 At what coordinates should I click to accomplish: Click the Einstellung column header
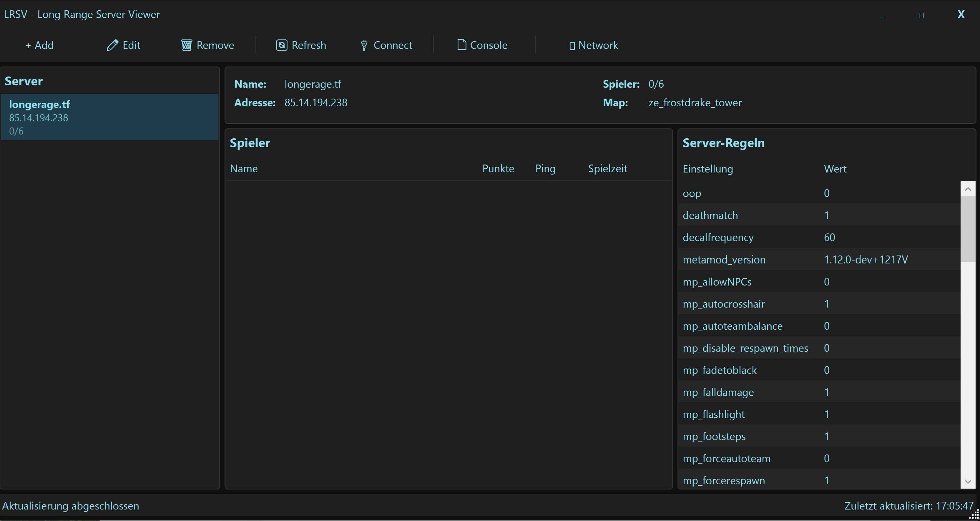[707, 169]
